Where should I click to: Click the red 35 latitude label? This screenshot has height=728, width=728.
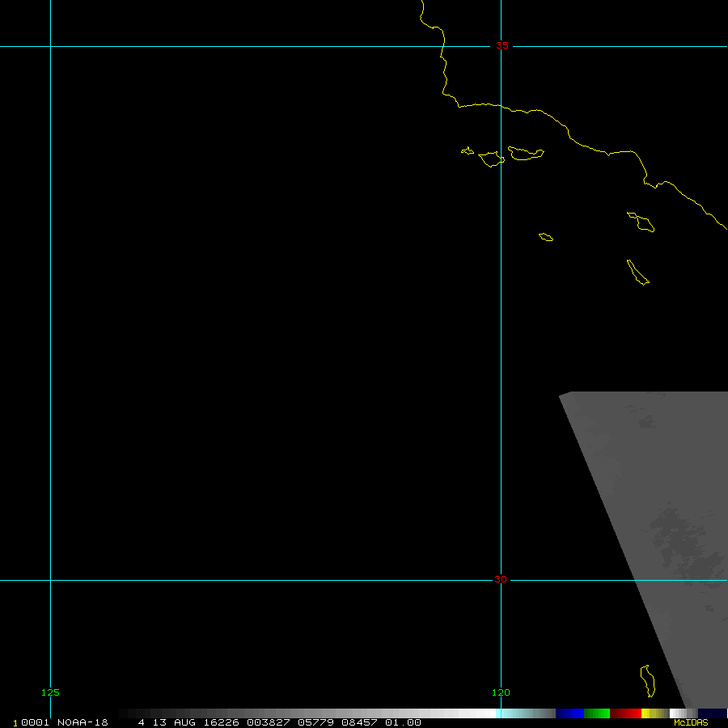(x=502, y=45)
